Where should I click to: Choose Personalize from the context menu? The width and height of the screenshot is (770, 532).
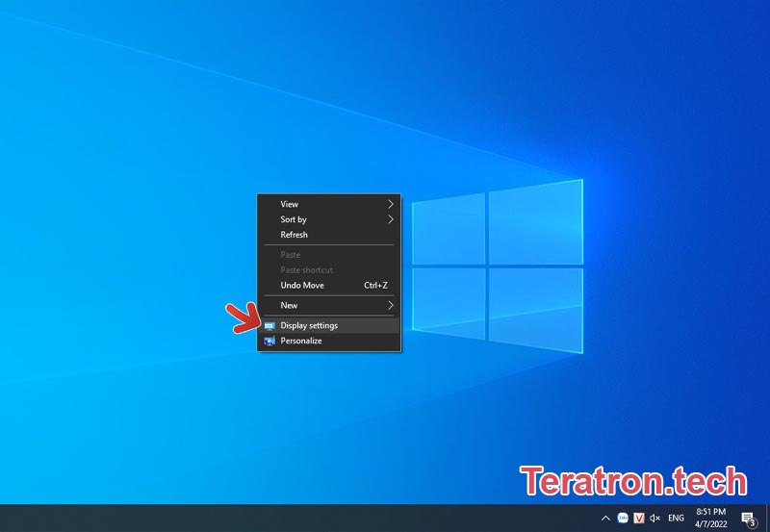pos(328,341)
